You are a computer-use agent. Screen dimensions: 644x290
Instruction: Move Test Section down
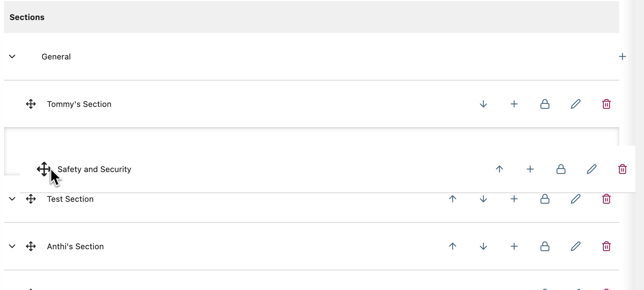point(483,199)
